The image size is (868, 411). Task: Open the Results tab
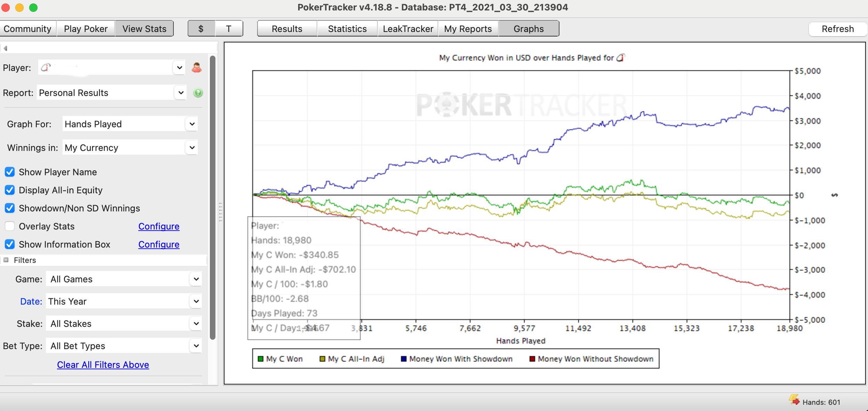pos(287,29)
